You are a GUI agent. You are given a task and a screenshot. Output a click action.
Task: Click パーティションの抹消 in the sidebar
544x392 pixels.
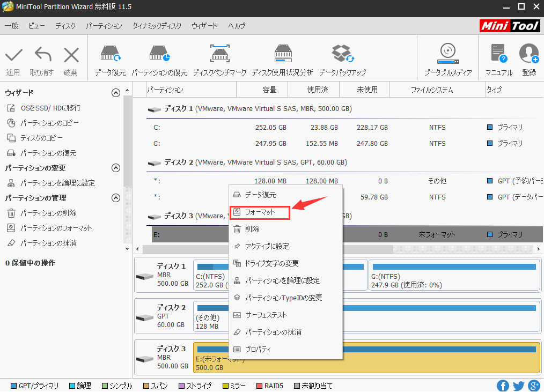pyautogui.click(x=42, y=243)
